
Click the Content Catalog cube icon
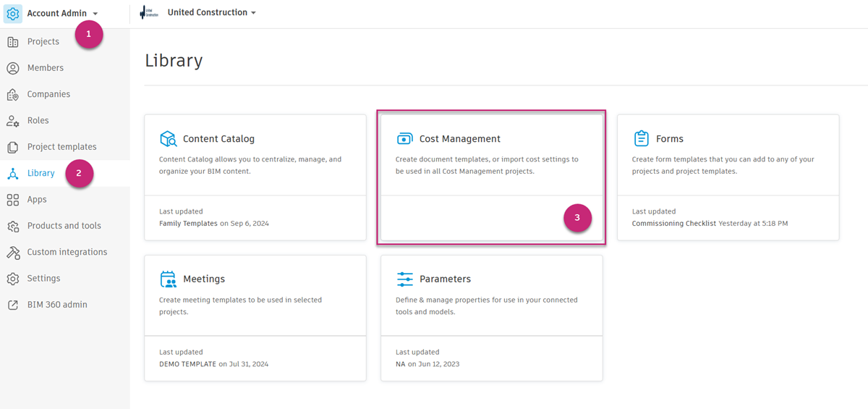[168, 139]
